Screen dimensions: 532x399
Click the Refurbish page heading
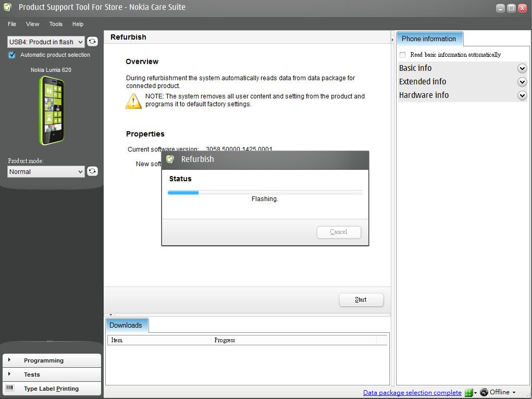pyautogui.click(x=128, y=37)
